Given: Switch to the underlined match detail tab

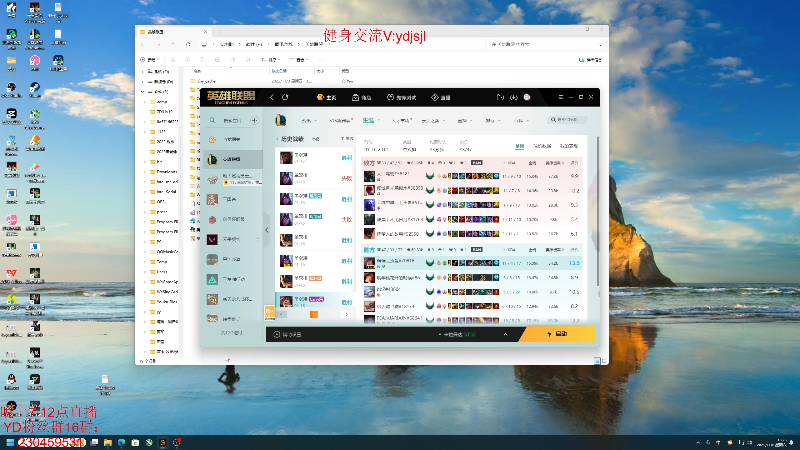Looking at the screenshot, I should click(519, 146).
